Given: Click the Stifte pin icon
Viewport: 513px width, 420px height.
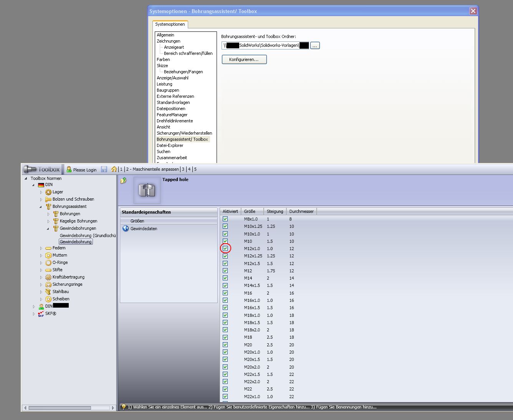Looking at the screenshot, I should click(x=48, y=270).
